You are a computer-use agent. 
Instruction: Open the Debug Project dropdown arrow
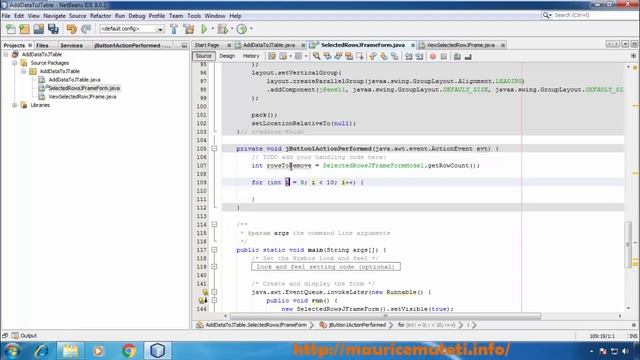point(232,29)
